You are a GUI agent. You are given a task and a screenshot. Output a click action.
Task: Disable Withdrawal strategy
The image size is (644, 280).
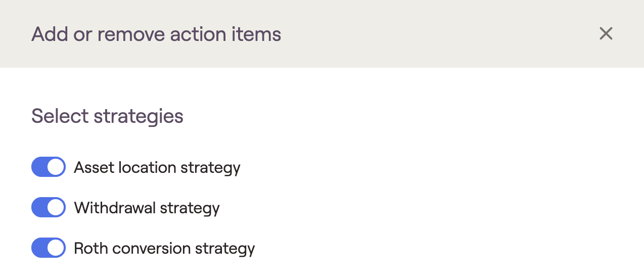click(49, 207)
